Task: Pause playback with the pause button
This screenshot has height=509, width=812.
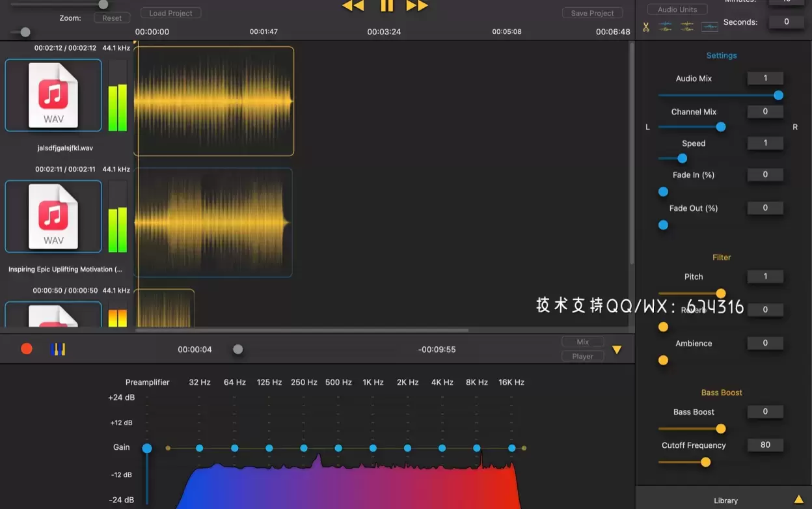Action: click(386, 6)
